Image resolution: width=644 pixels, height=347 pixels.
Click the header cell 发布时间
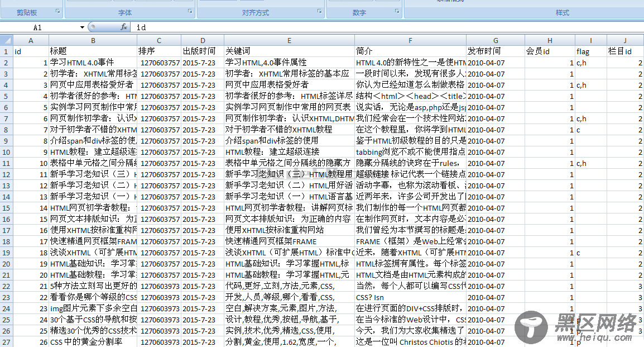496,51
